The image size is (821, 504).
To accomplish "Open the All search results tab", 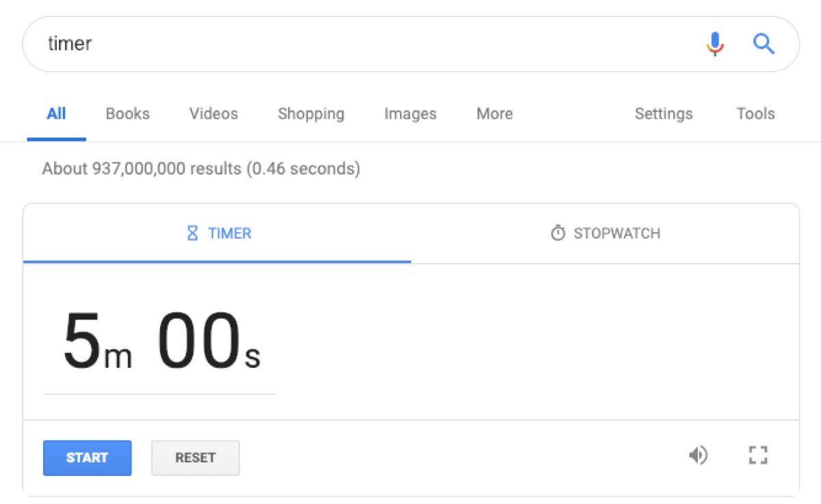I will (56, 114).
